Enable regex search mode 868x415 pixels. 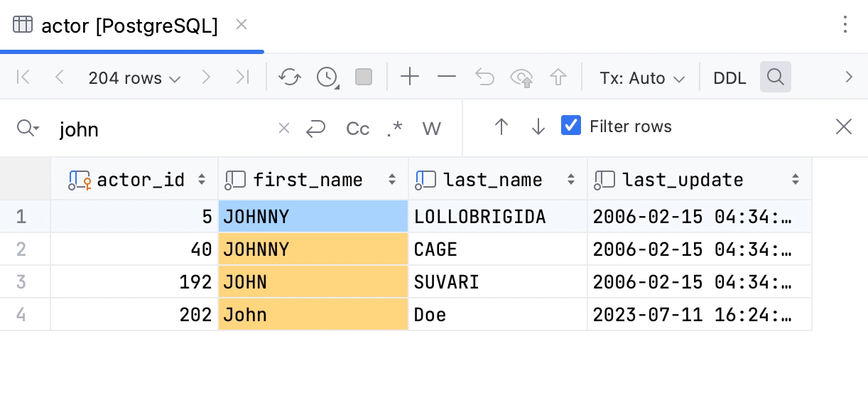point(395,129)
